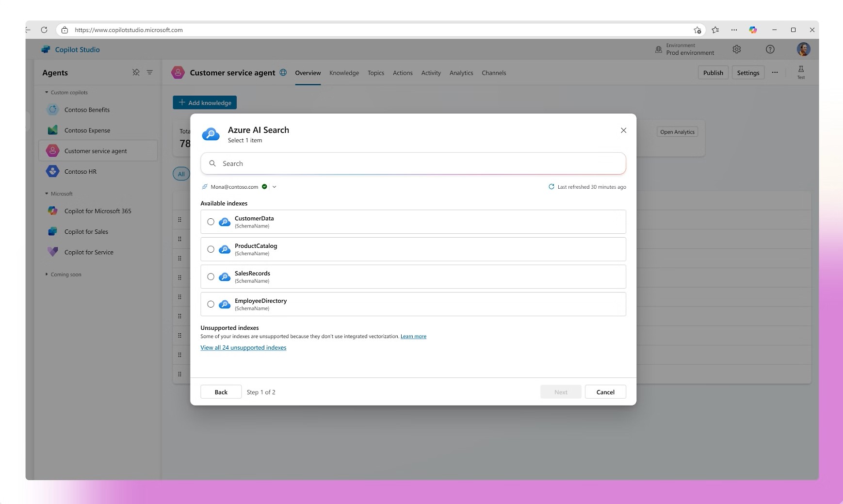Click the globe icon beside Customer service agent
This screenshot has height=504, width=843.
(x=283, y=73)
